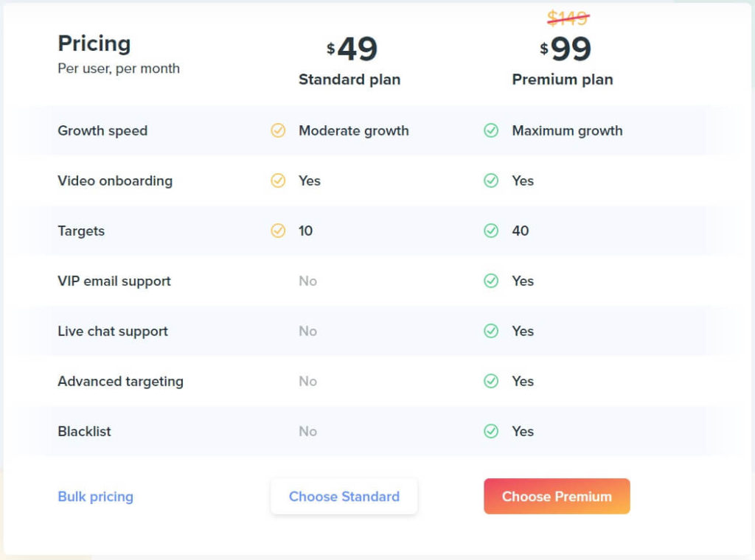The width and height of the screenshot is (755, 560).
Task: Choose the Standard plan button
Action: tap(344, 496)
